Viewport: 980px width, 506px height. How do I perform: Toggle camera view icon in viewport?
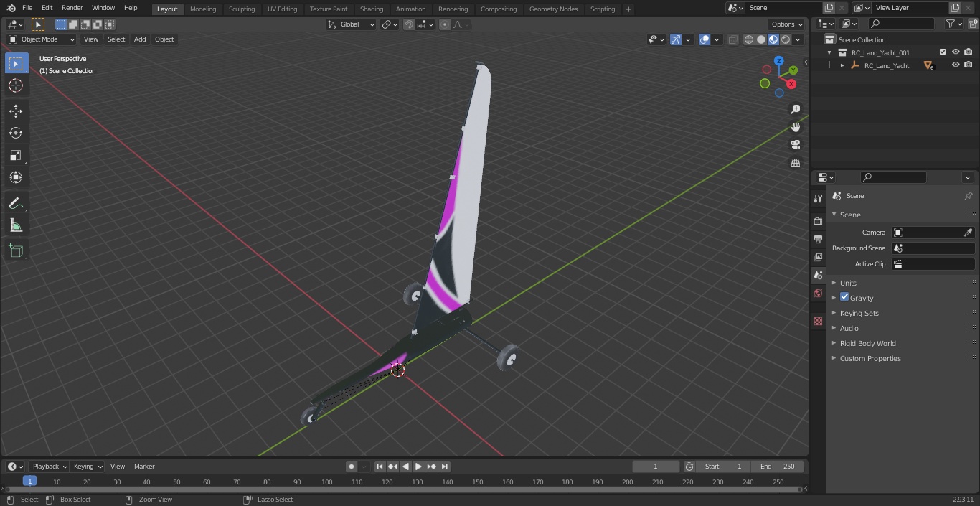pos(795,144)
